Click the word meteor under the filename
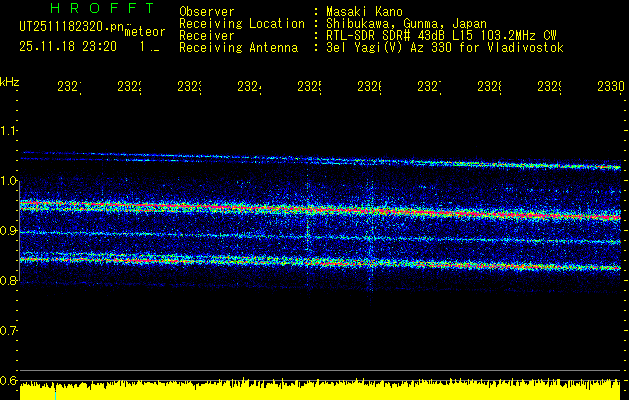 click(x=145, y=32)
